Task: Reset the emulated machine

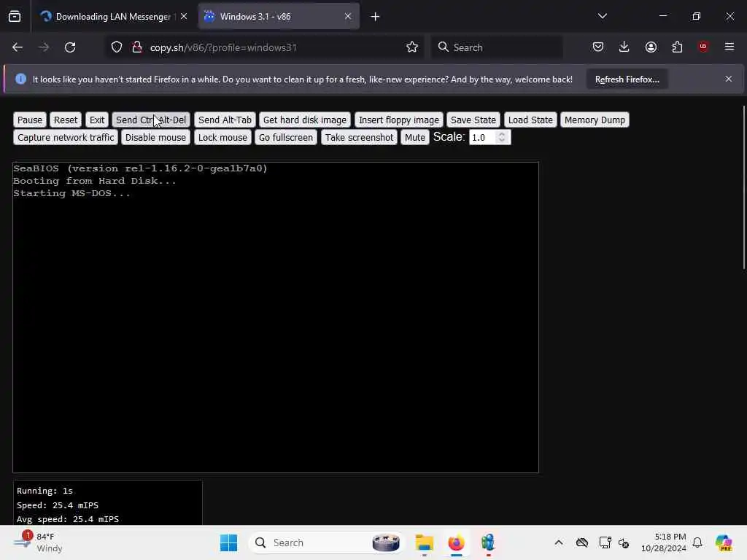Action: (x=65, y=120)
